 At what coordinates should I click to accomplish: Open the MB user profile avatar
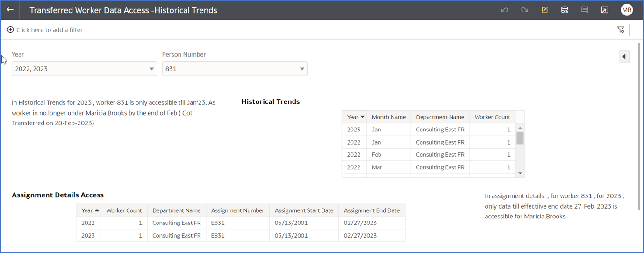click(626, 10)
